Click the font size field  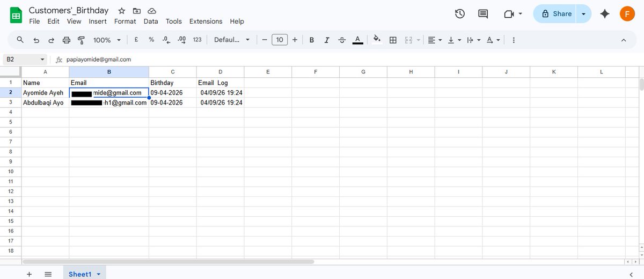[x=280, y=40]
